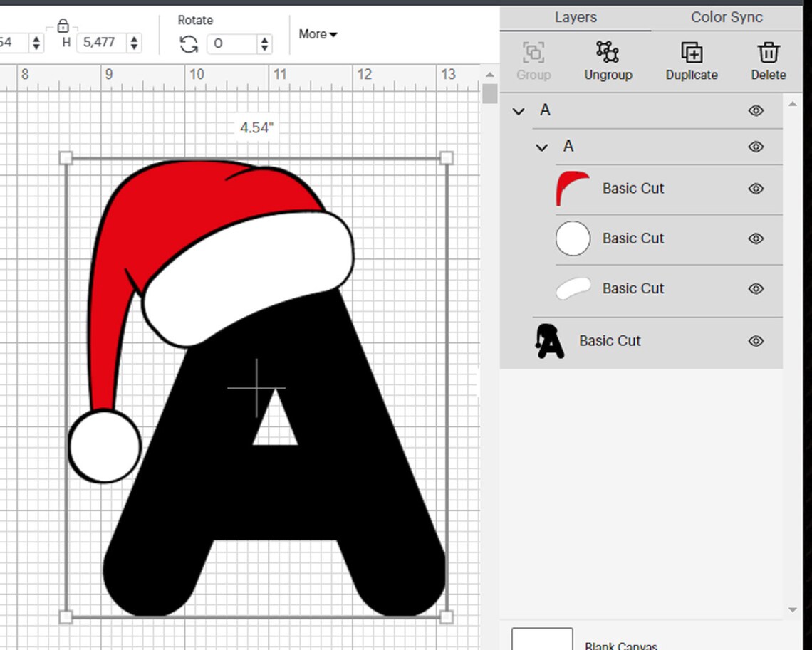Select the white circle layer thumbnail

572,238
